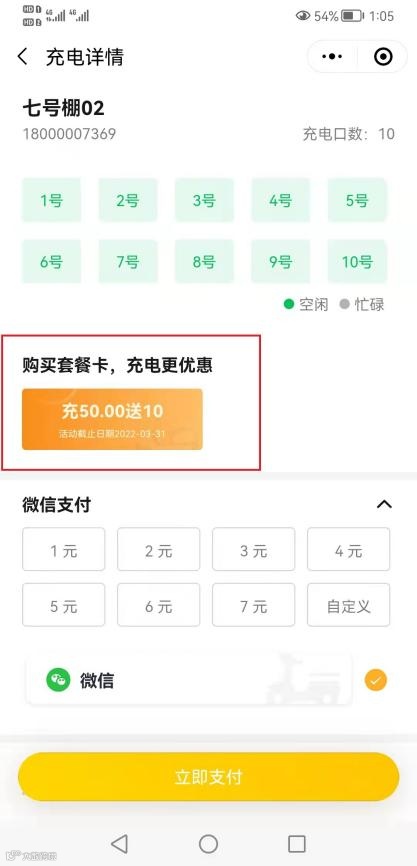Image resolution: width=417 pixels, height=866 pixels.
Task: Tap the Android back triangle button
Action: tap(119, 843)
